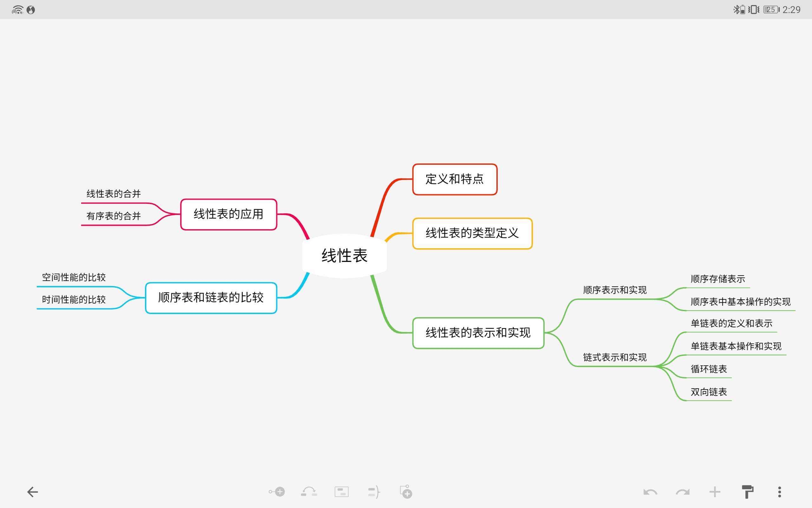Click the add subtopic icon
The image size is (812, 508).
pyautogui.click(x=277, y=492)
